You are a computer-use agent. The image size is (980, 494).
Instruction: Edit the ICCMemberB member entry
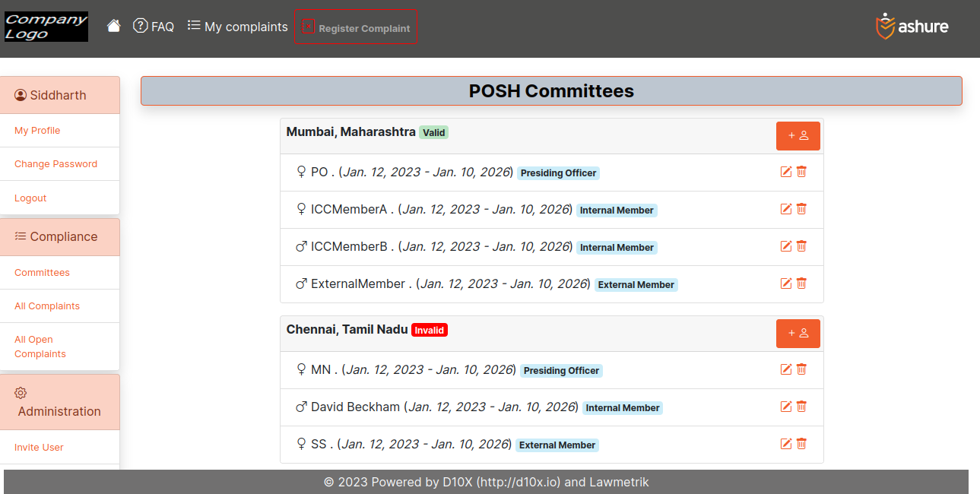point(786,246)
